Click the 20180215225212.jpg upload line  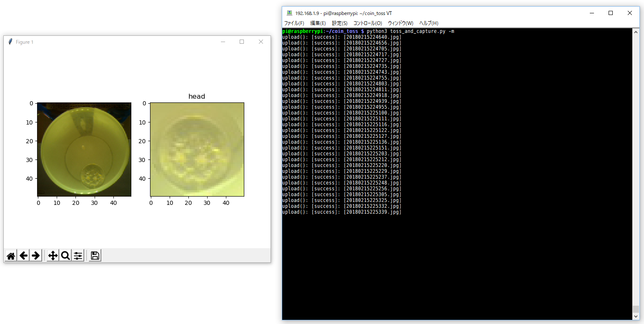[x=342, y=160]
